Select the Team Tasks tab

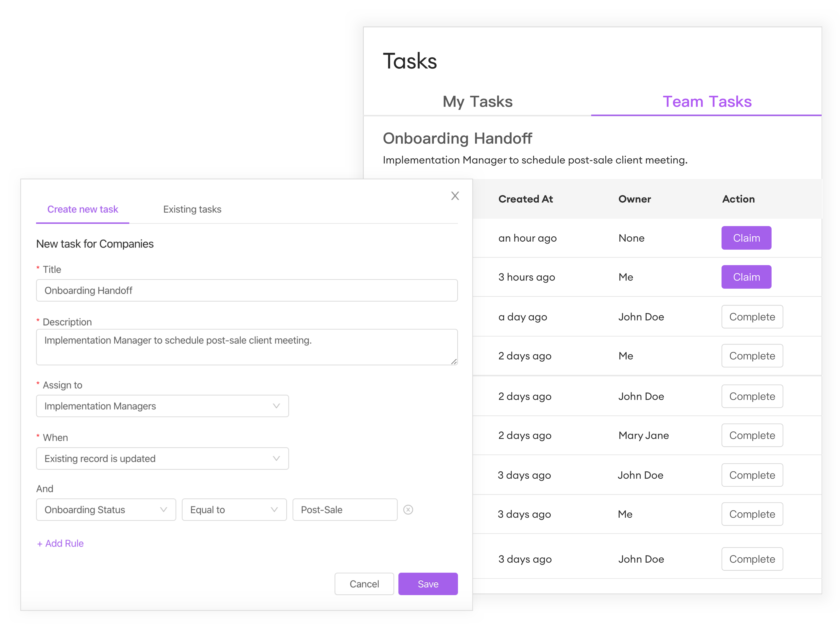click(707, 101)
